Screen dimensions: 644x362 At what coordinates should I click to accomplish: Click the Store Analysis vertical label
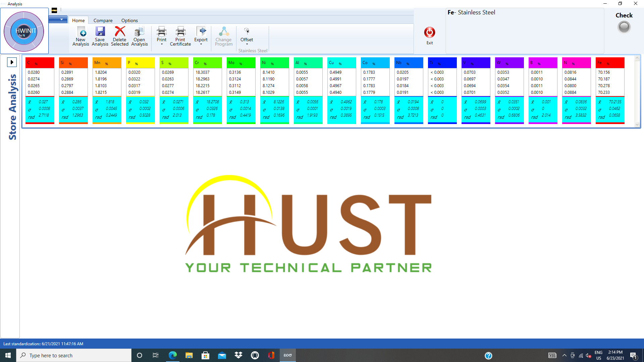click(x=12, y=107)
